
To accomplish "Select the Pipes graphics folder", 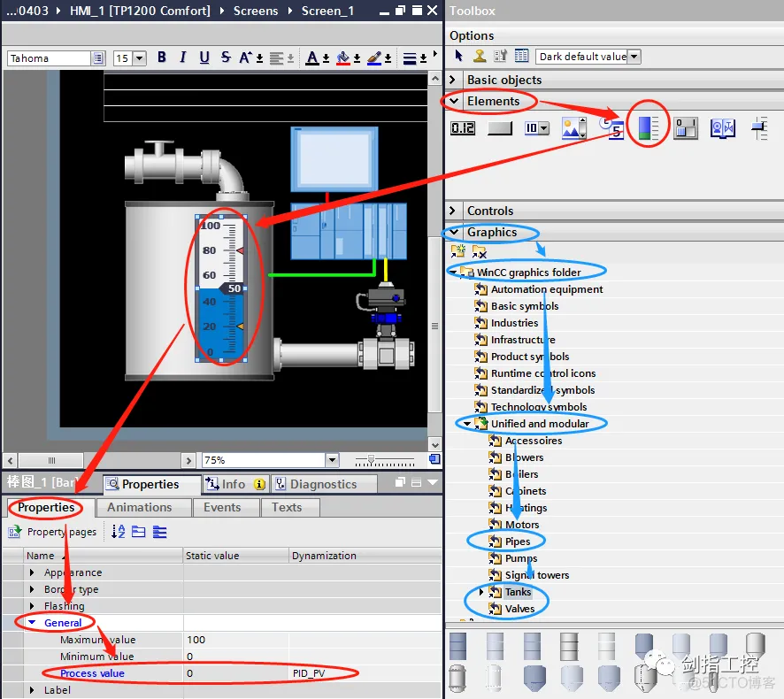I will pos(518,542).
